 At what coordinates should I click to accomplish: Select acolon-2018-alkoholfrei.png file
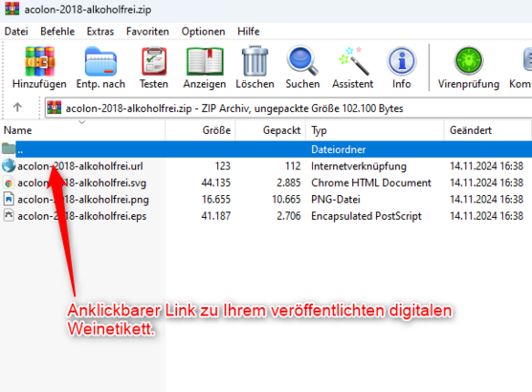pos(83,200)
